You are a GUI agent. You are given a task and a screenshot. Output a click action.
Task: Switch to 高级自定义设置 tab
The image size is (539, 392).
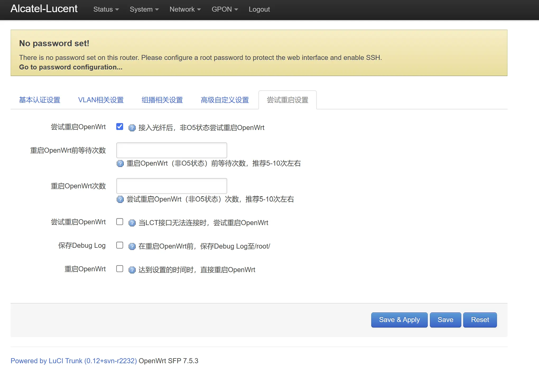click(x=225, y=100)
